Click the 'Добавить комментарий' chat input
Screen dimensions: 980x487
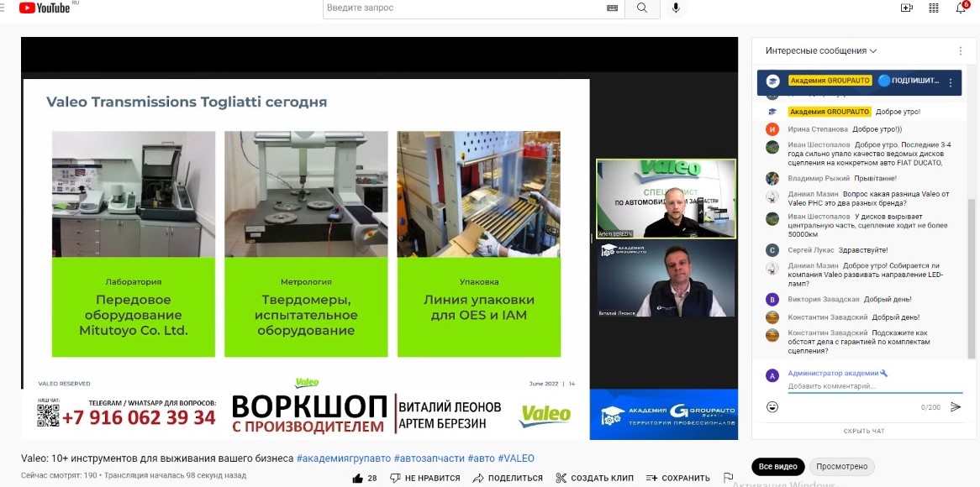(x=875, y=386)
